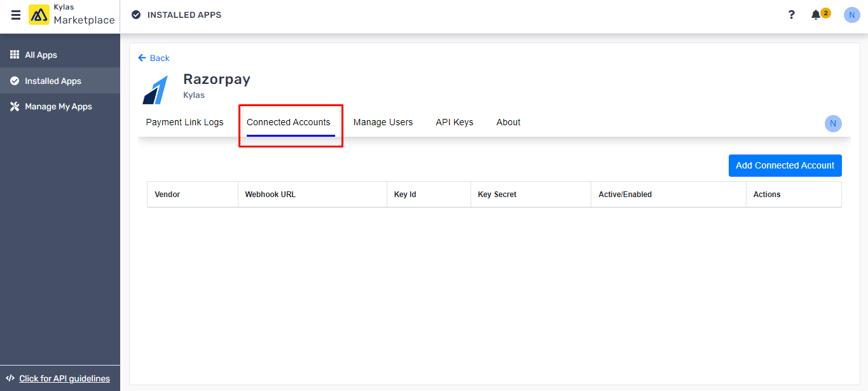The width and height of the screenshot is (868, 391).
Task: Select the Connected Accounts tab
Action: click(289, 122)
